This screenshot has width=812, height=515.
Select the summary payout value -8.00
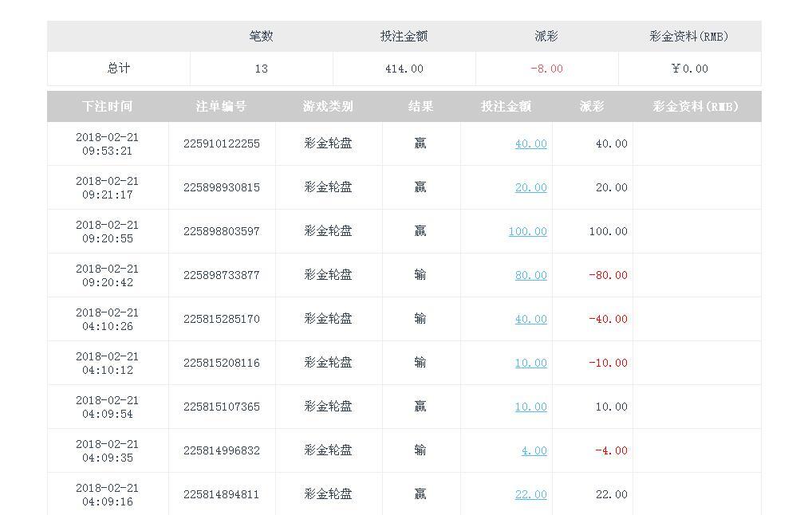pyautogui.click(x=546, y=69)
